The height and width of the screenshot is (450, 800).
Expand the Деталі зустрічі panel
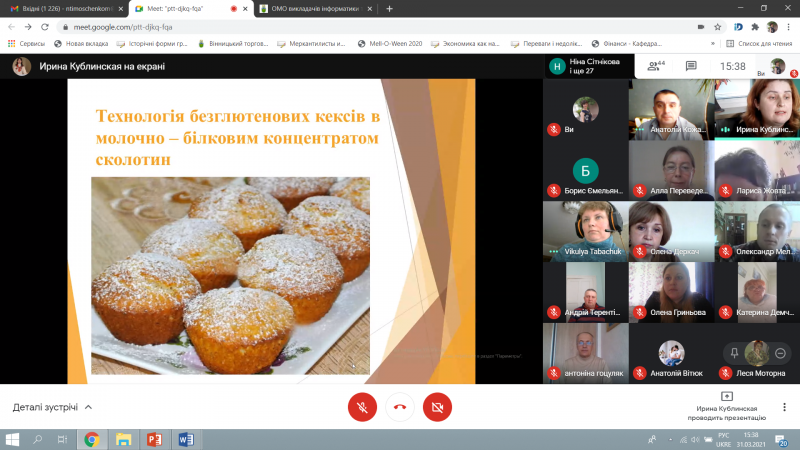click(x=53, y=407)
